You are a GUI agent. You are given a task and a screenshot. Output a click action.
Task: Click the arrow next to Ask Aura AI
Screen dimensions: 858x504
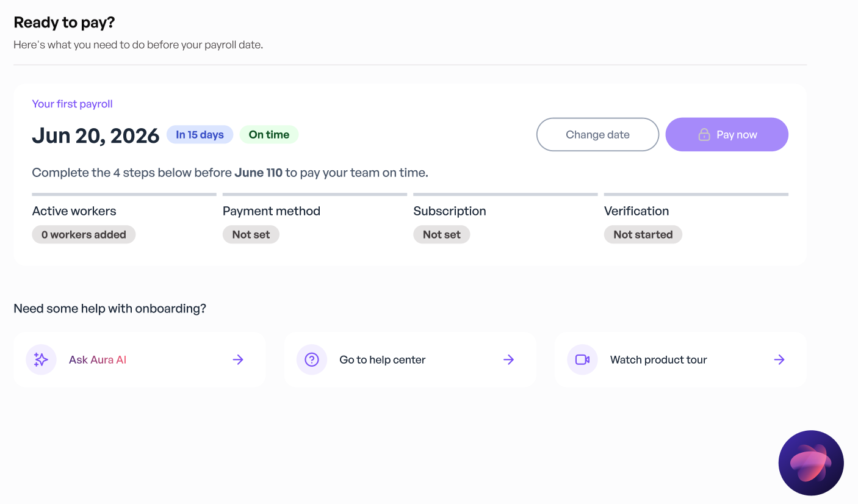pyautogui.click(x=238, y=359)
